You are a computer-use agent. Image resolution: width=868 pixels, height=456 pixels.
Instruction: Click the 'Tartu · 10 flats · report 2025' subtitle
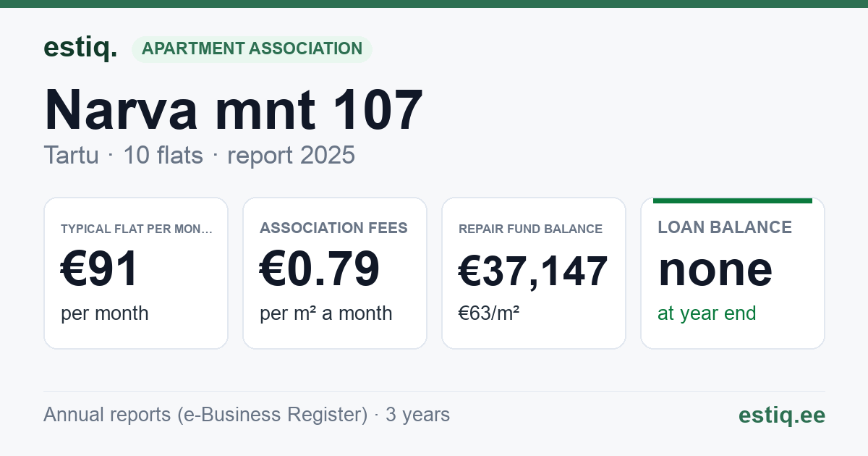click(x=199, y=155)
